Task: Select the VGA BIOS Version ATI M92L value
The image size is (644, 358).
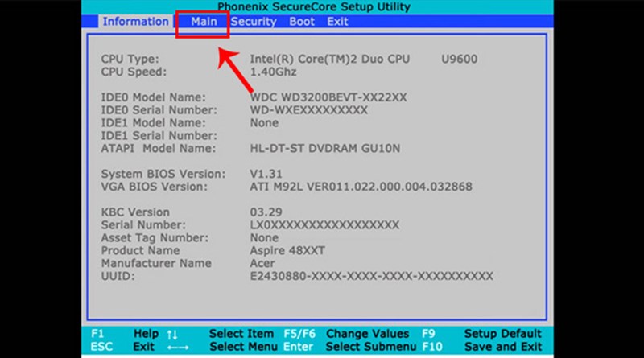Action: pyautogui.click(x=361, y=187)
